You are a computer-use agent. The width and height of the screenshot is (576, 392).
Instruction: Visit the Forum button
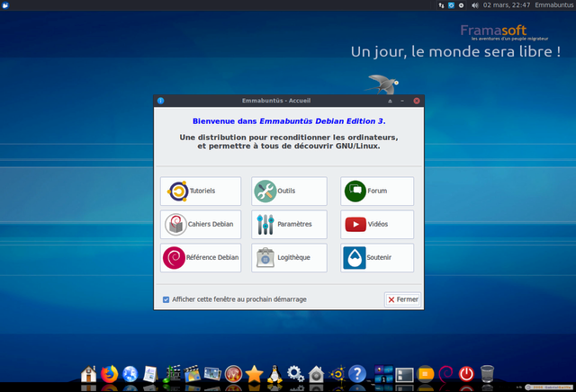(x=377, y=192)
